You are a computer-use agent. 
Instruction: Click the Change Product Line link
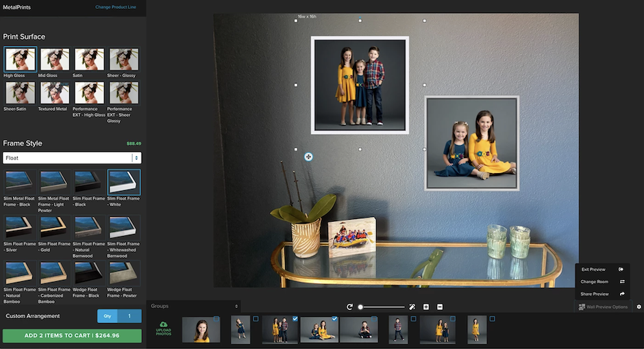click(x=115, y=7)
